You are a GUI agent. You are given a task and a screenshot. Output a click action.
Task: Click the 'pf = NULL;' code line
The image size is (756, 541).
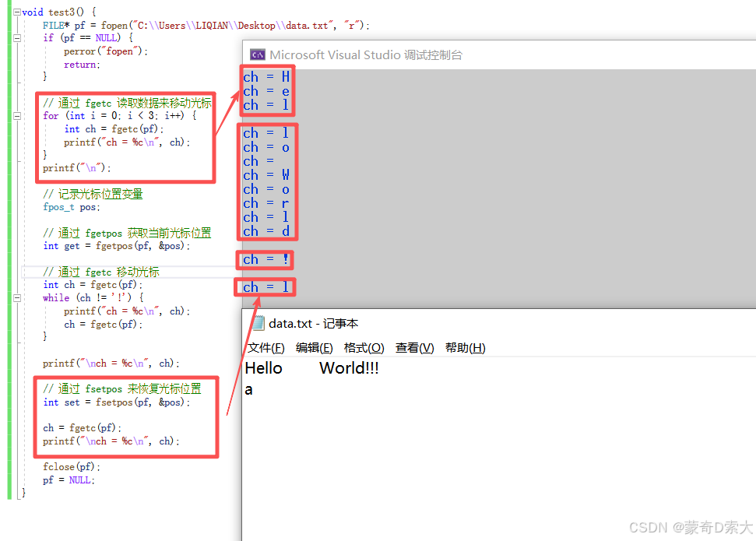(69, 480)
